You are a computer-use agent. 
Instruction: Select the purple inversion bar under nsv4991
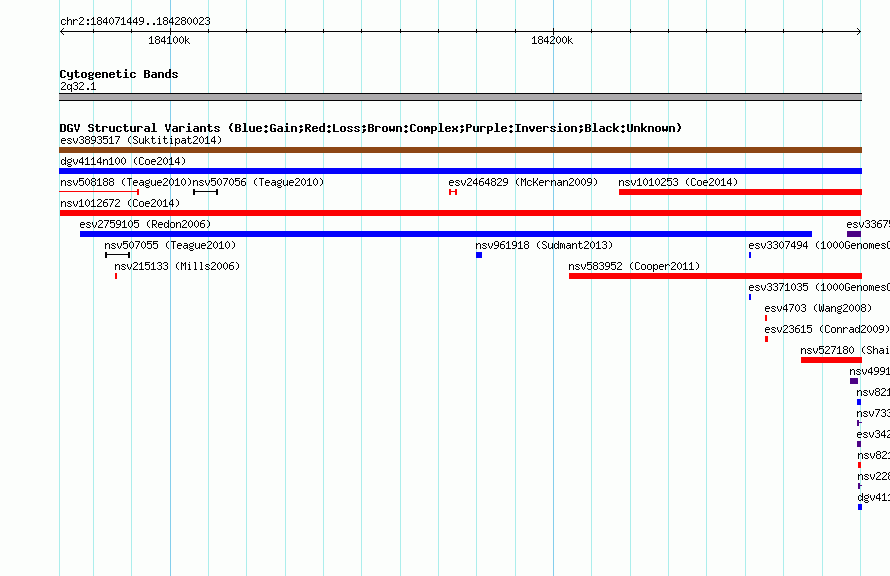(854, 381)
